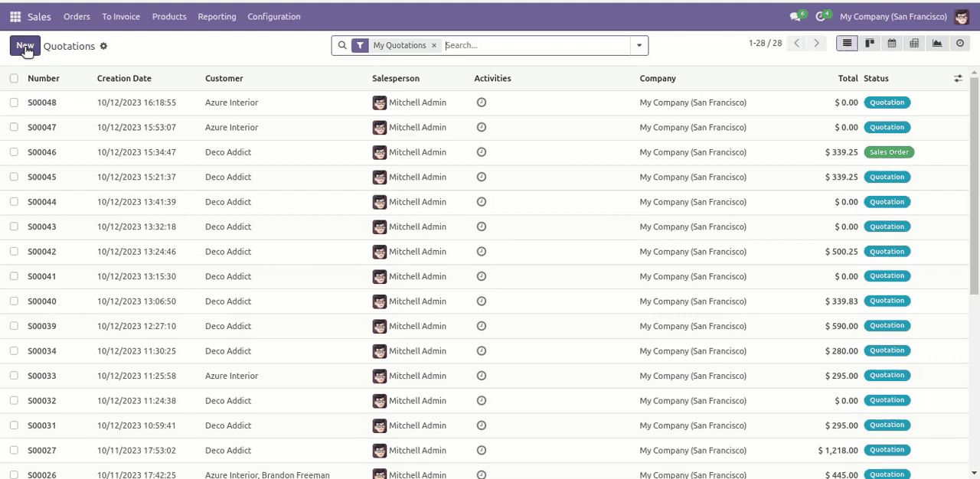Open the Products menu

[x=169, y=16]
